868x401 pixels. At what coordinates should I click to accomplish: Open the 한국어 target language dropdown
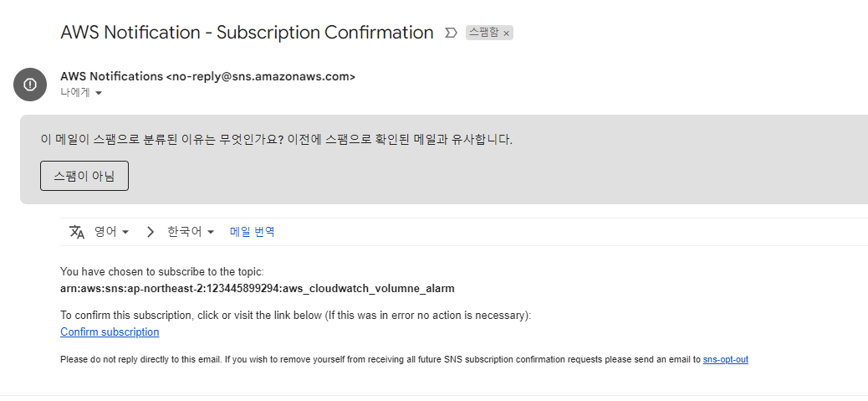click(x=191, y=232)
